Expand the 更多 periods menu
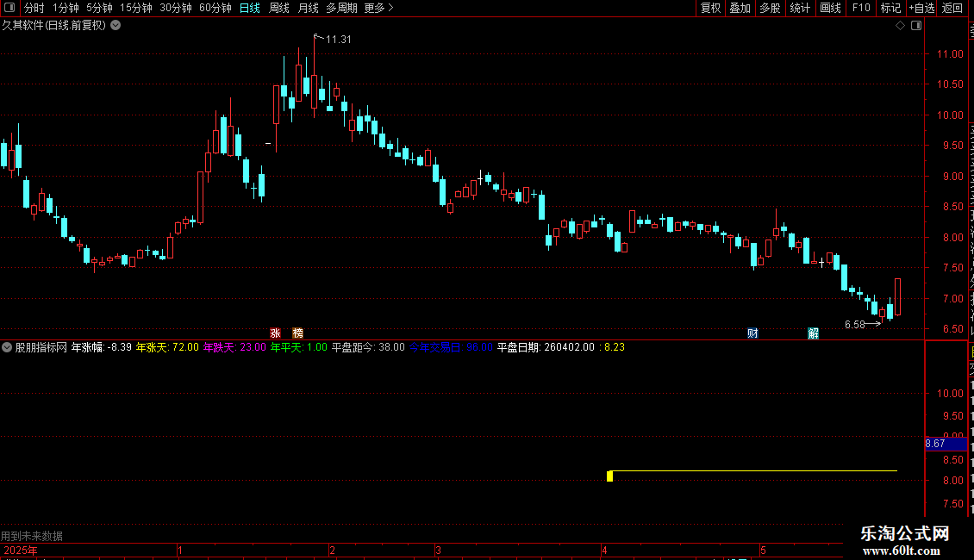This screenshot has width=974, height=560. pos(378,8)
